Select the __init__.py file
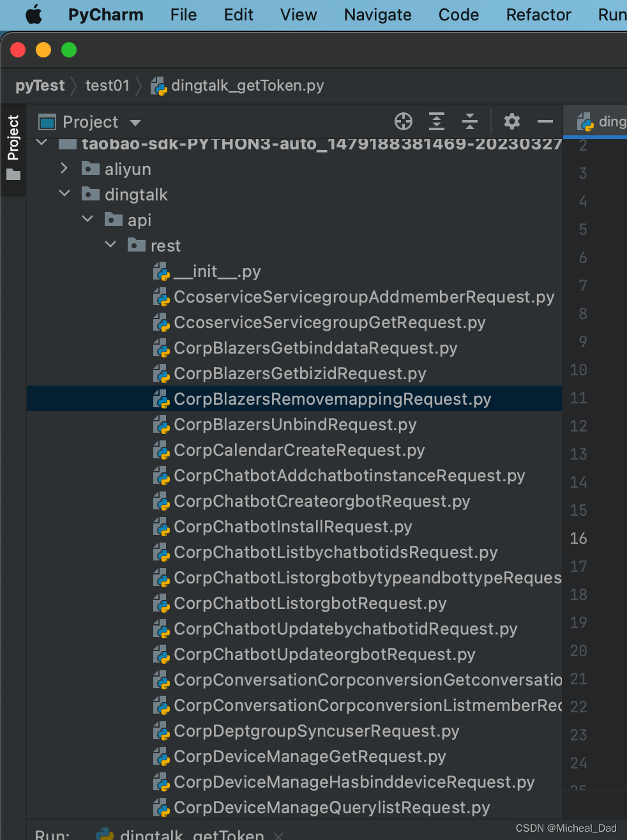The image size is (627, 840). tap(217, 271)
